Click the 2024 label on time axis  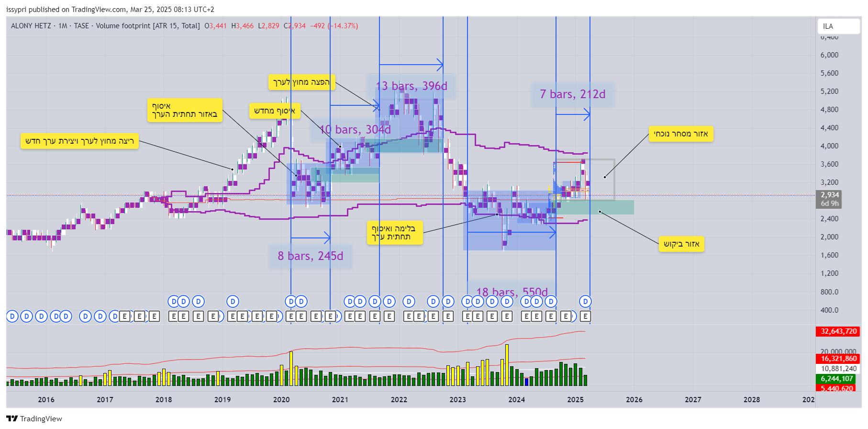click(x=517, y=400)
